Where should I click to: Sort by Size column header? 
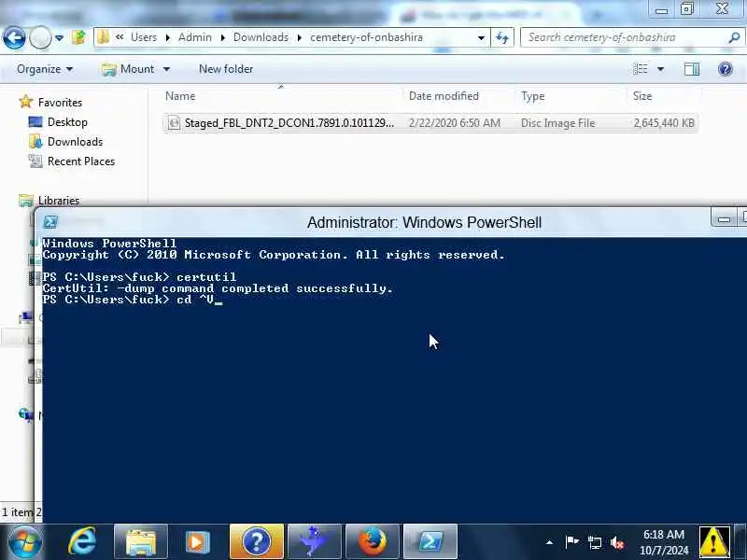click(642, 96)
